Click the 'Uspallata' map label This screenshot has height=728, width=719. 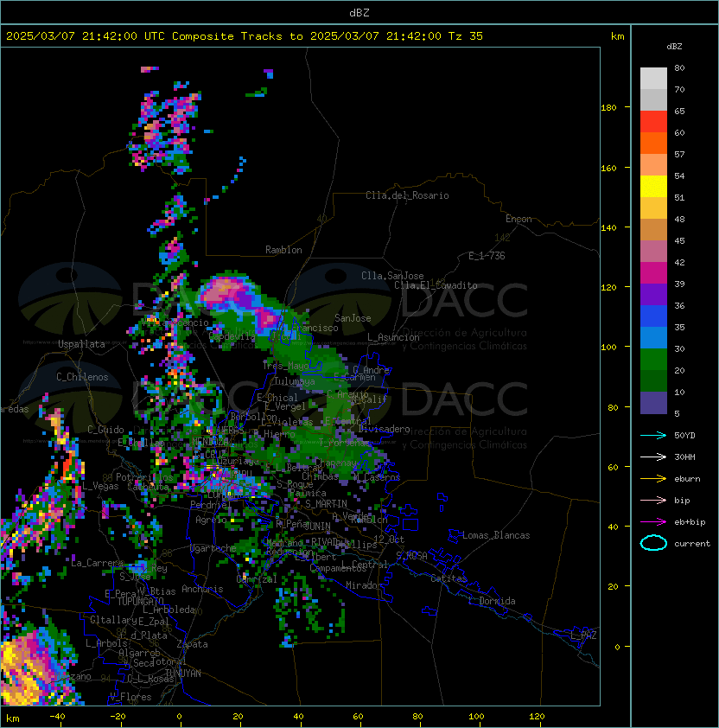[x=81, y=344]
